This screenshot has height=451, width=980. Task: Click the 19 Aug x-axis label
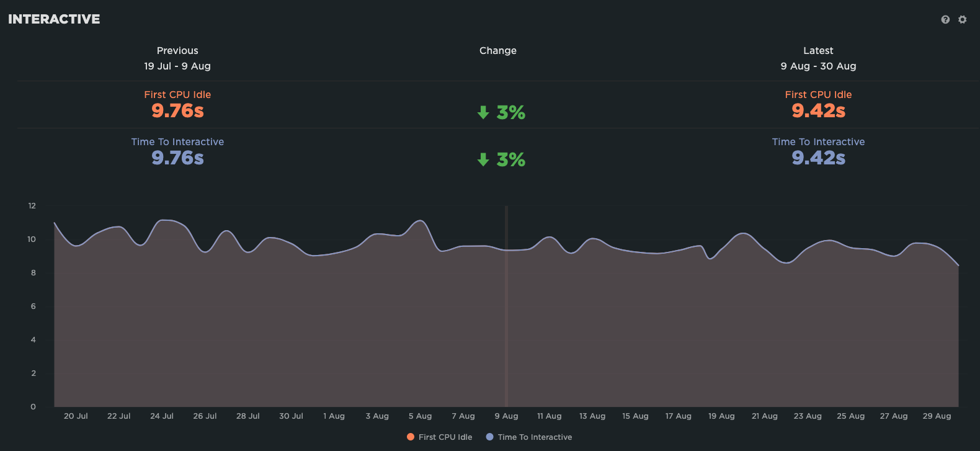(x=721, y=416)
